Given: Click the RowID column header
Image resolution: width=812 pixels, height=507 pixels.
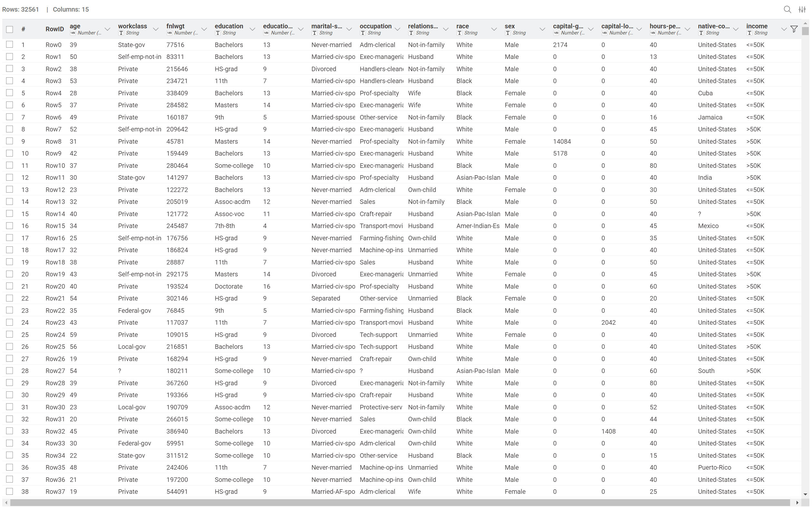Looking at the screenshot, I should (54, 29).
